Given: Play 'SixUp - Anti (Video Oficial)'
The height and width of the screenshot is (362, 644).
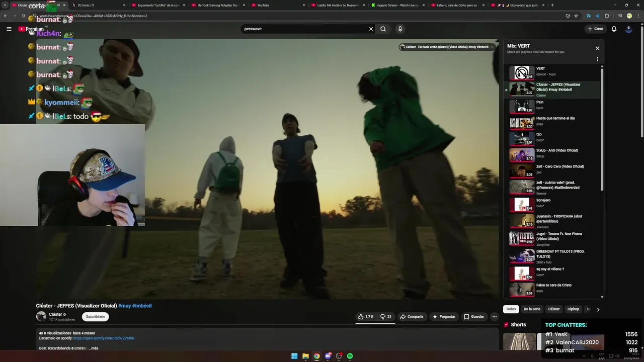Looking at the screenshot, I should [552, 155].
